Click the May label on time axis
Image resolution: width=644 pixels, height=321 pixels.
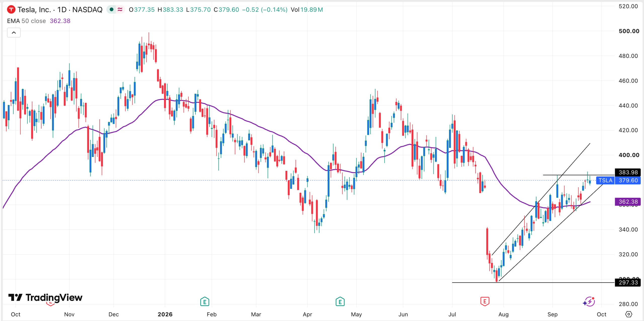click(x=356, y=314)
